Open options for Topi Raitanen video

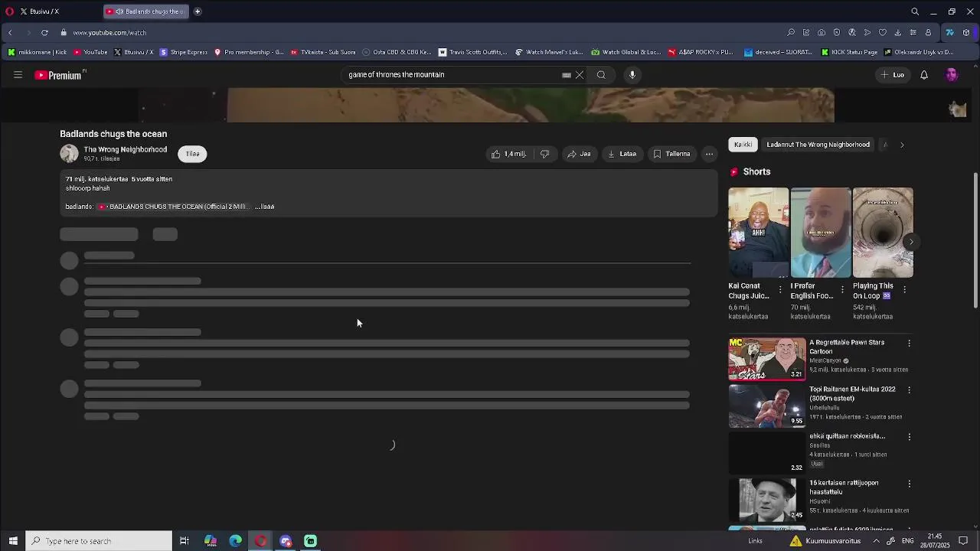coord(909,390)
